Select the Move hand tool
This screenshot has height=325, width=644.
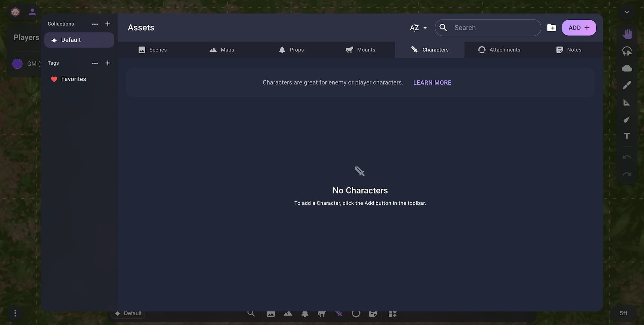[x=627, y=34]
